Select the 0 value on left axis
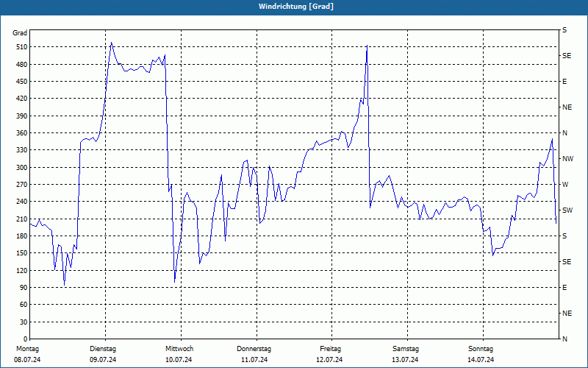588x368 pixels. coord(26,339)
